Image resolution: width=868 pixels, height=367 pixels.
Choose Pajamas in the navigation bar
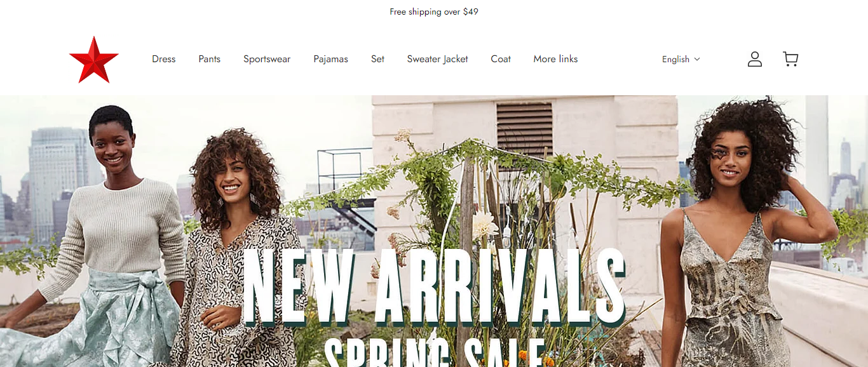pos(330,59)
